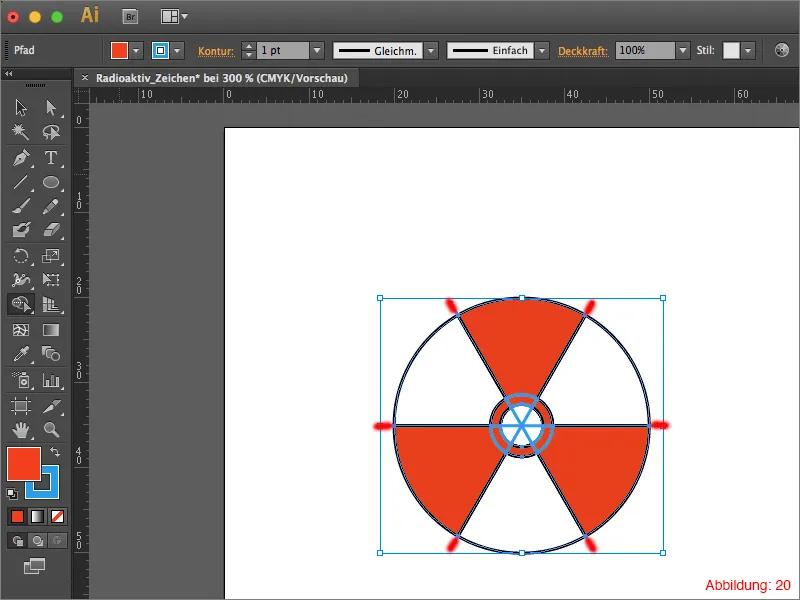Select the Symbol Sprayer tool

pos(21,380)
